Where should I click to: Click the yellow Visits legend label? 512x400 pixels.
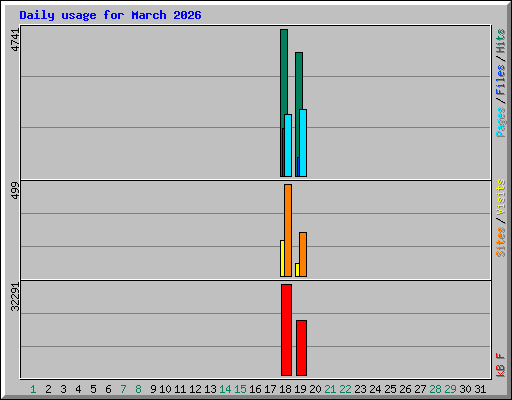pos(500,197)
